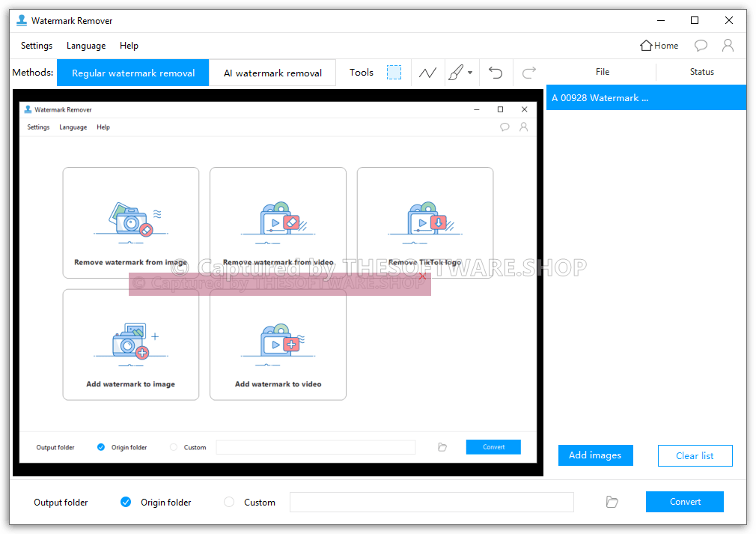Go to Home screen

pos(659,46)
